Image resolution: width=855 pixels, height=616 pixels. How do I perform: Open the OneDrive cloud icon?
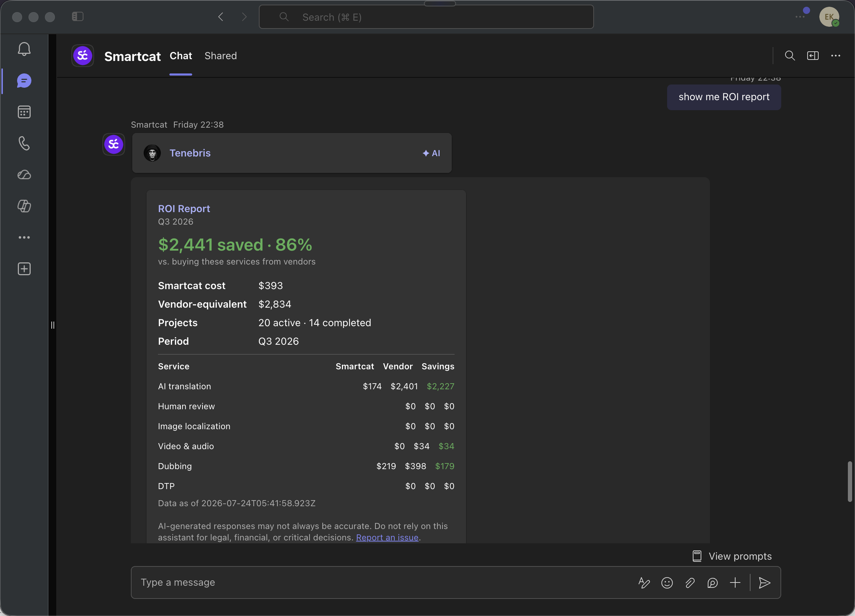point(24,175)
